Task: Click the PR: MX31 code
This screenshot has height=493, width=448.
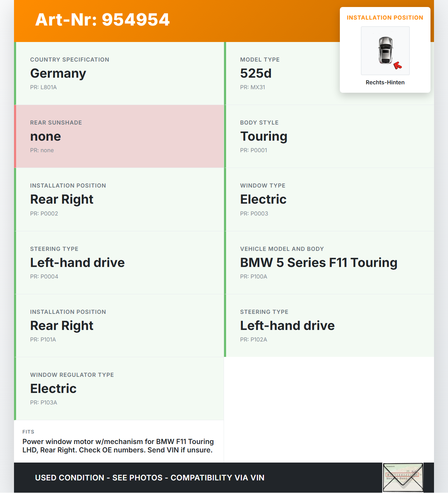Action: click(x=252, y=87)
